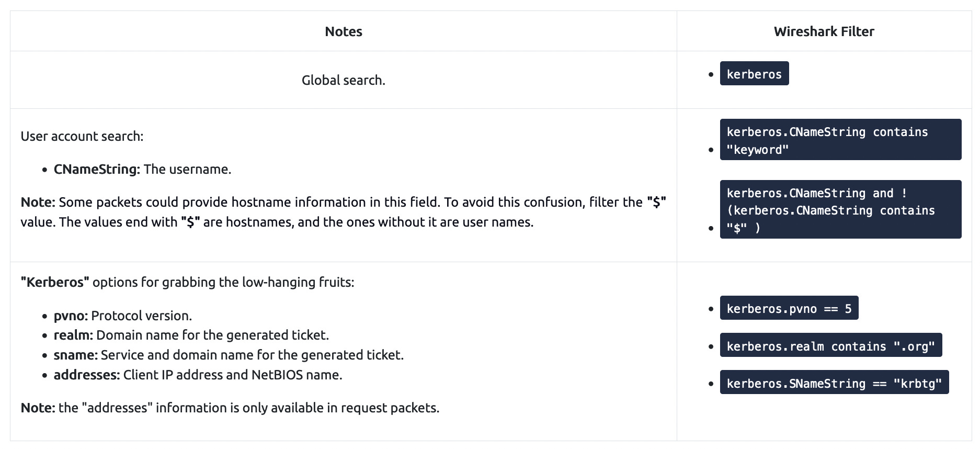Screen dimensions: 980x449
Task: Select the plain "kerberos" filter code block
Action: point(754,74)
